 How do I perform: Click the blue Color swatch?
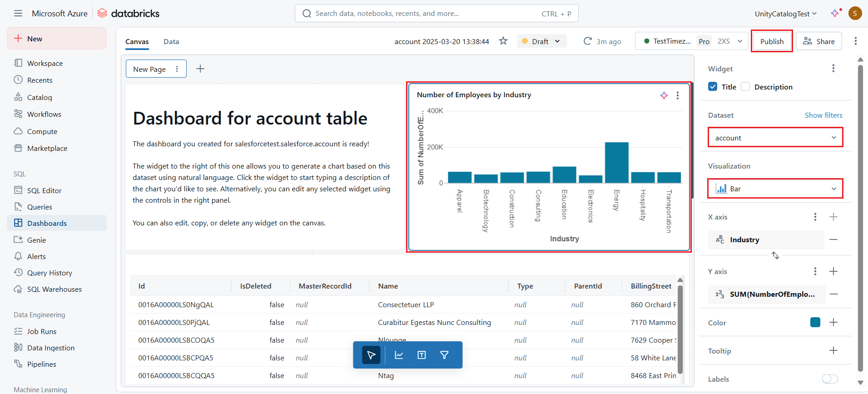coord(815,322)
